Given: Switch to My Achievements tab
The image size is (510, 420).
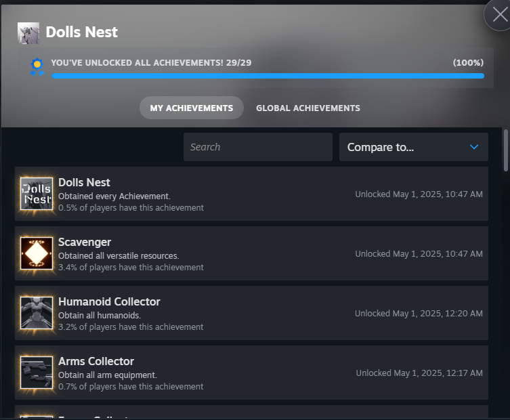Looking at the screenshot, I should [x=192, y=108].
